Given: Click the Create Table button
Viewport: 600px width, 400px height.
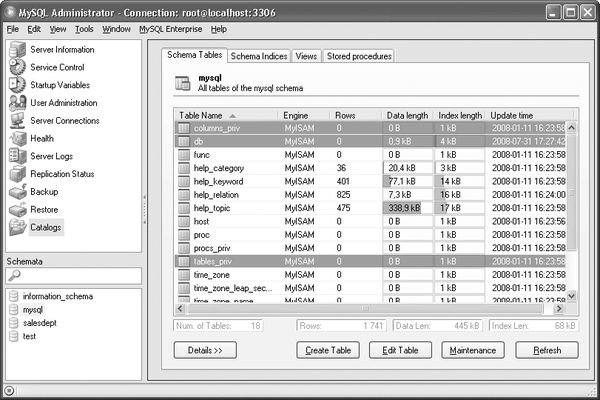Looking at the screenshot, I should [329, 350].
